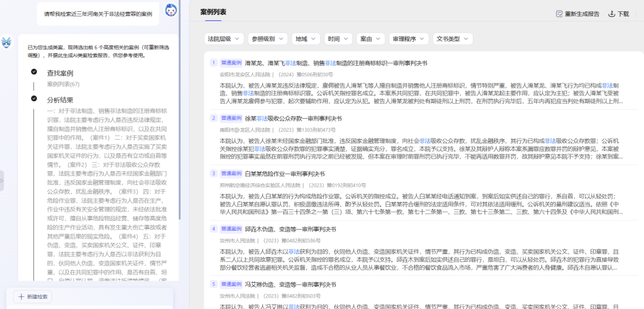Click case number (2023) 豫1303刑初473号

[307, 130]
